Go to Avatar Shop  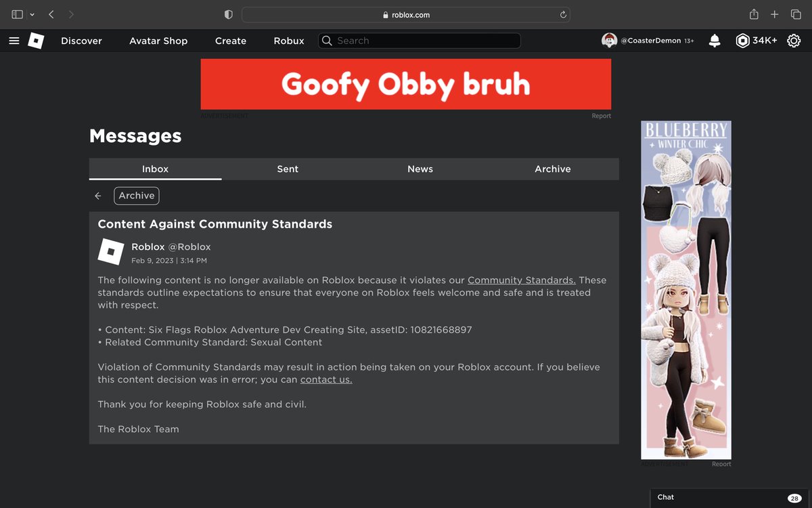pos(158,41)
